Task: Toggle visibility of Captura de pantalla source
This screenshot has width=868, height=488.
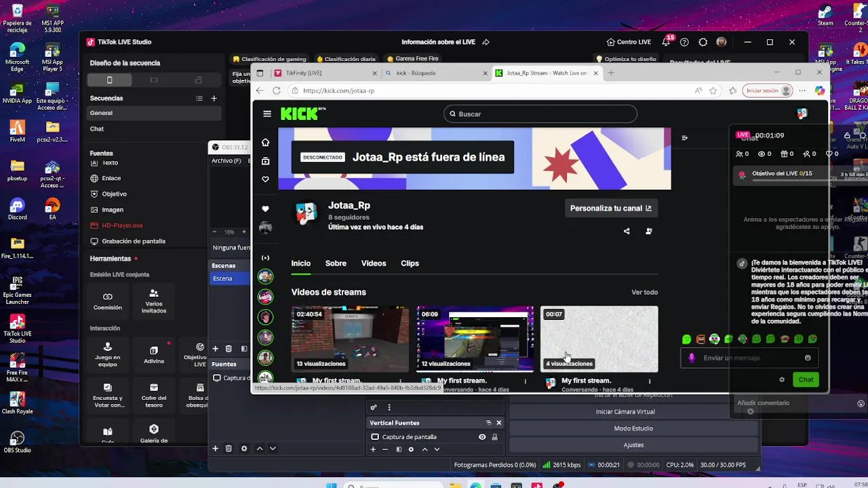Action: pos(482,437)
